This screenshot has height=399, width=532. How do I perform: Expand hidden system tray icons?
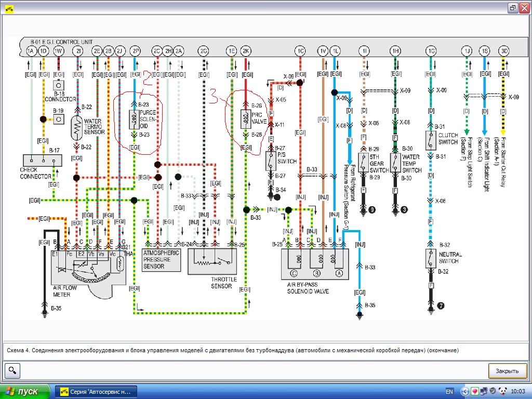pyautogui.click(x=464, y=391)
